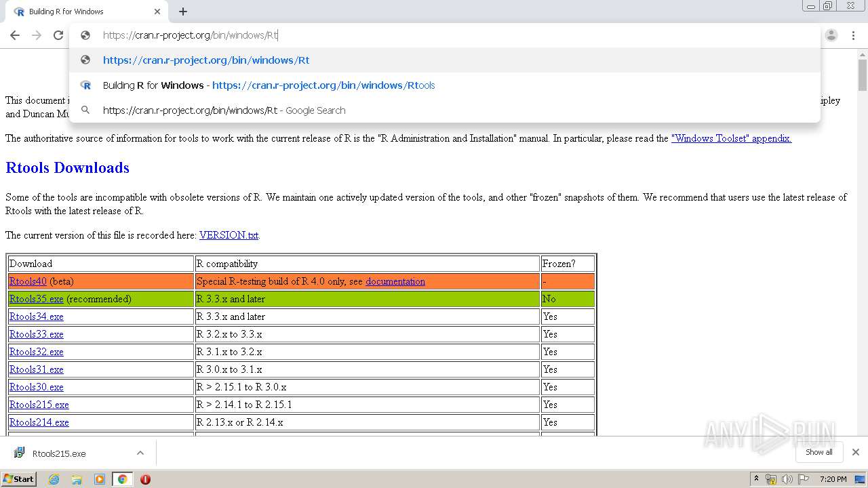This screenshot has height=488, width=868.
Task: Click the Chrome taskbar icon
Action: pyautogui.click(x=123, y=479)
